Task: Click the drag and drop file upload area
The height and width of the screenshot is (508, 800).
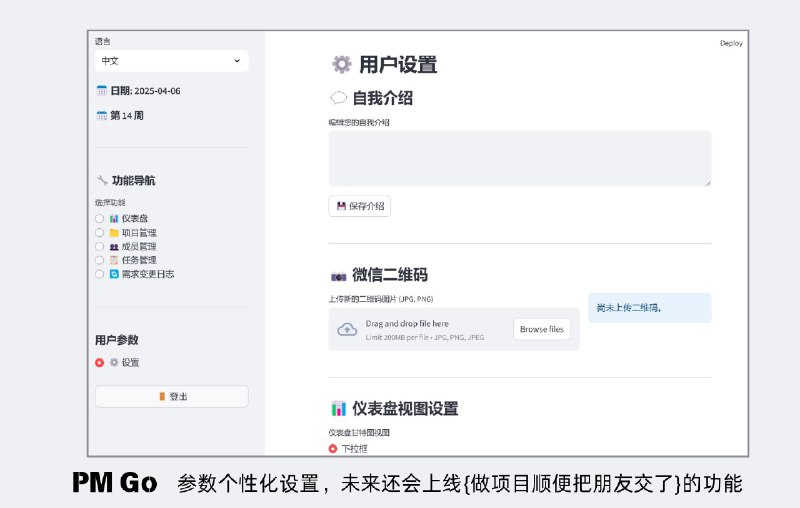Action: click(454, 329)
